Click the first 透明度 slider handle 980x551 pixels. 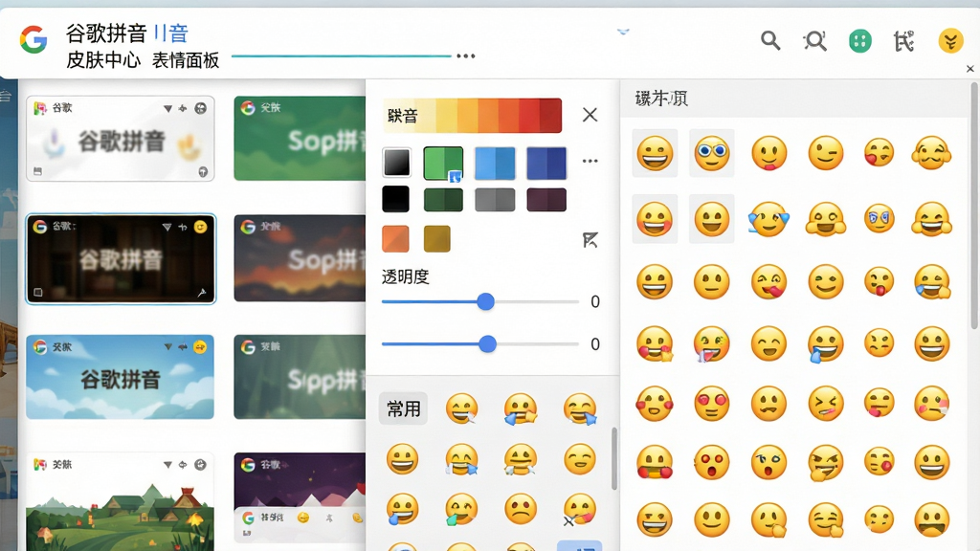tap(485, 301)
